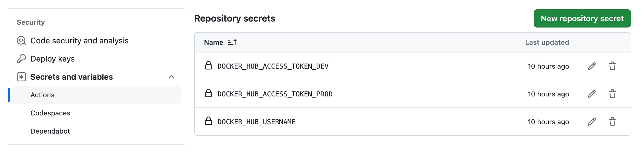This screenshot has width=644, height=152.
Task: Click the Code security and analysis icon
Action: (x=21, y=41)
